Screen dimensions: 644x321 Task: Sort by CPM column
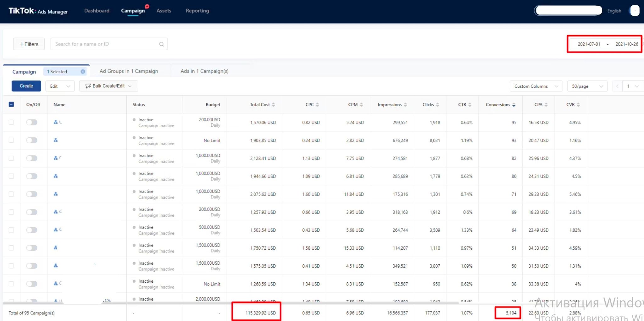(361, 105)
